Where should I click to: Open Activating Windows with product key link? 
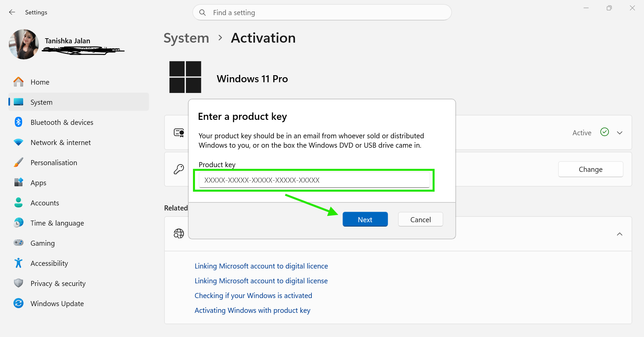(x=252, y=310)
